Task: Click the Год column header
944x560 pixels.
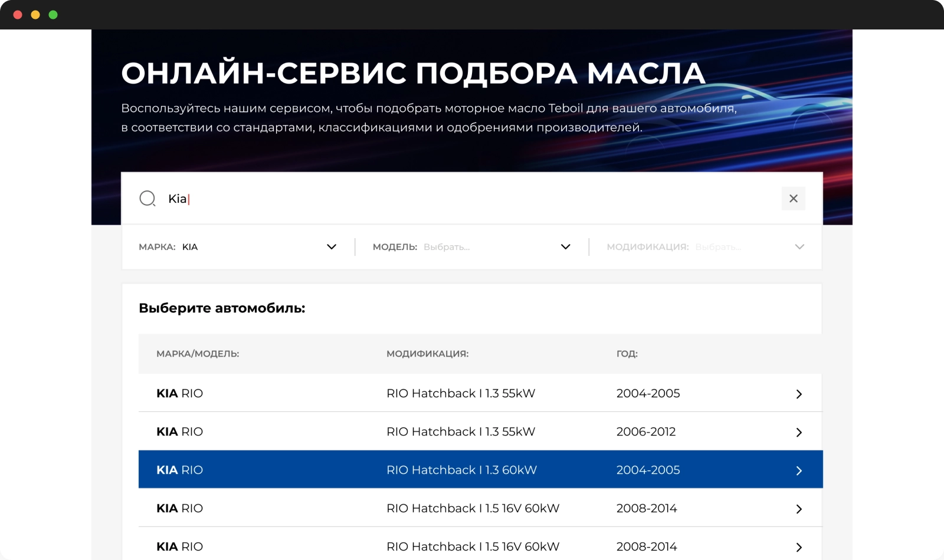Action: 627,354
